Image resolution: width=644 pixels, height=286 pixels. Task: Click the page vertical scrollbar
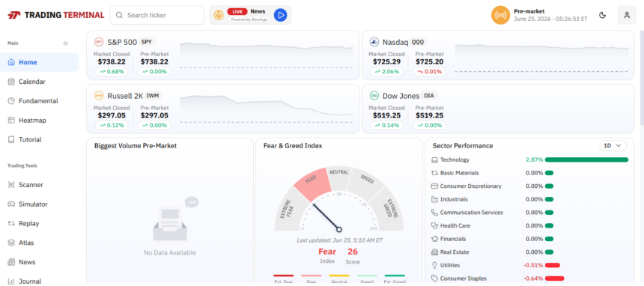642,78
